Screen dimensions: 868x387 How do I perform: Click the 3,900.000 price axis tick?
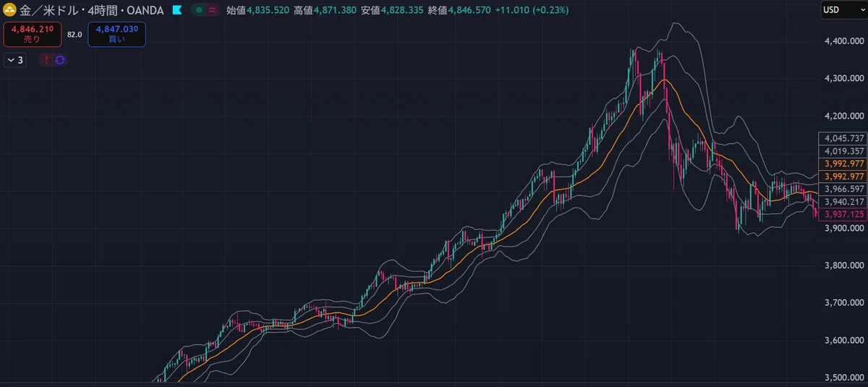(x=843, y=228)
